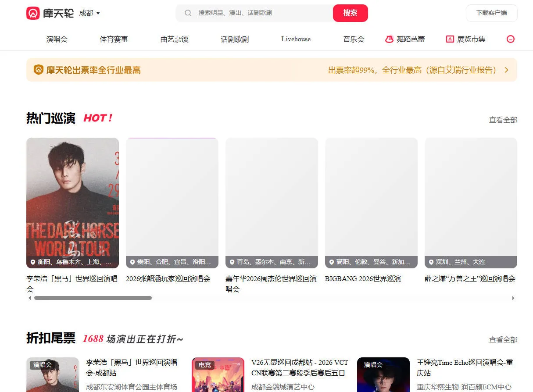Click the red 搜索 button

click(x=351, y=13)
